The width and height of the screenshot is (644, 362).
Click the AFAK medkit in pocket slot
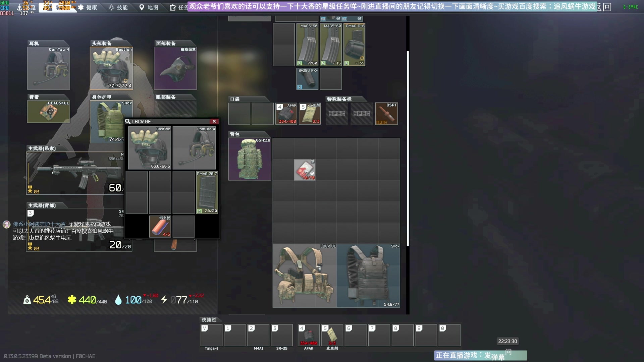pyautogui.click(x=286, y=114)
